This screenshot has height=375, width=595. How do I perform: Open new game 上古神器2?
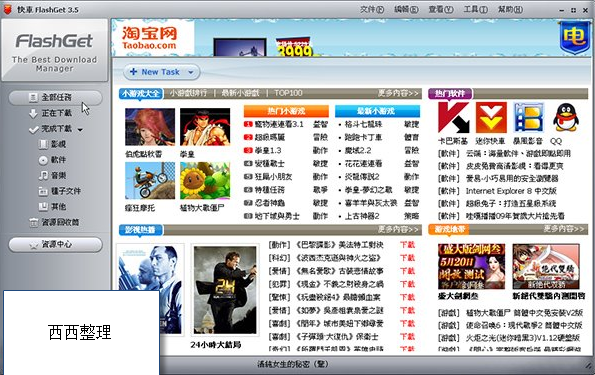[x=362, y=216]
